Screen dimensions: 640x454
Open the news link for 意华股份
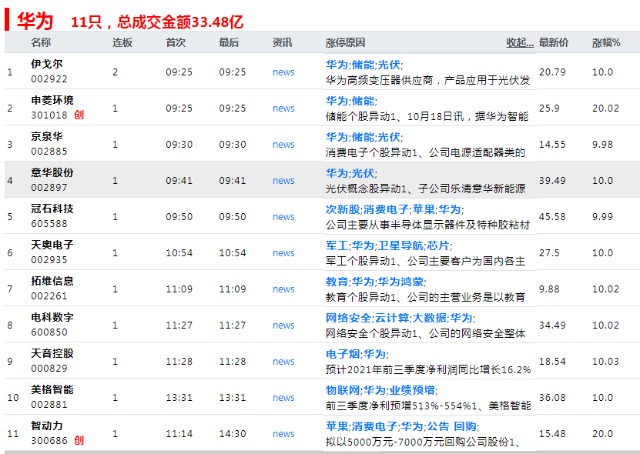tap(283, 181)
